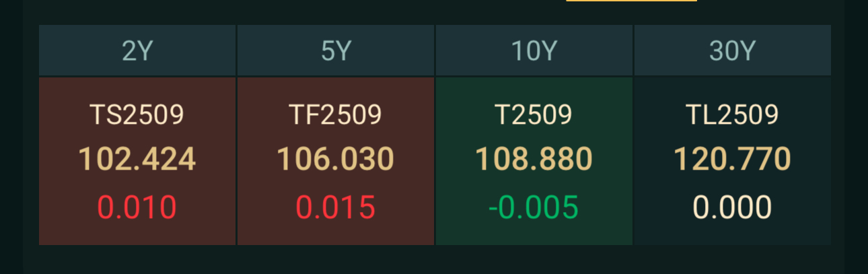Select the 10Y column header
Viewport: 868px width, 274px height.
point(534,50)
